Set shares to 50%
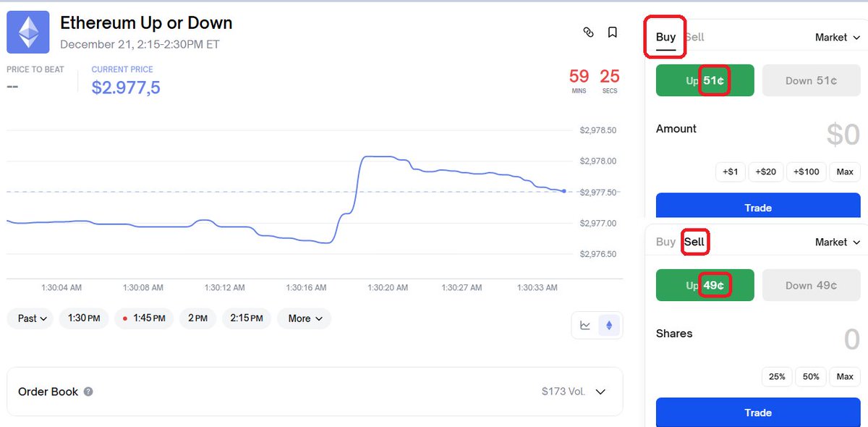Image resolution: width=868 pixels, height=427 pixels. point(811,376)
